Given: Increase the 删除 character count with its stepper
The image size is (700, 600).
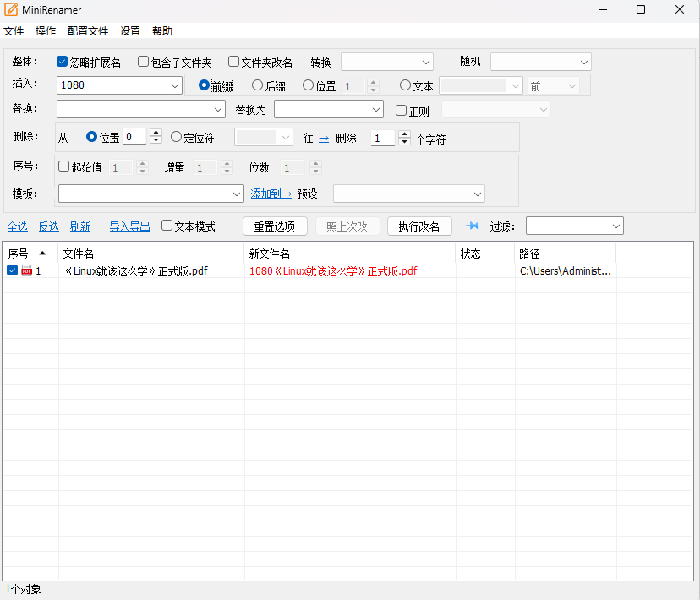Looking at the screenshot, I should tap(405, 134).
